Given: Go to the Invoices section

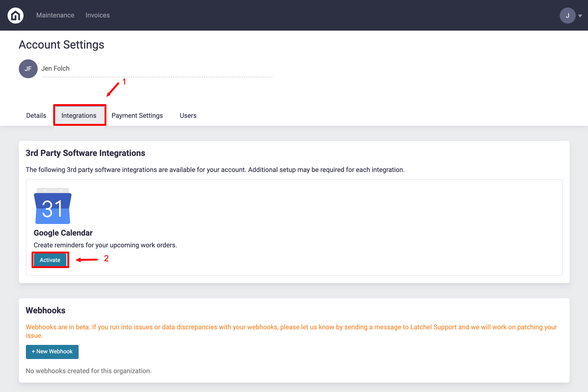Looking at the screenshot, I should click(x=97, y=15).
